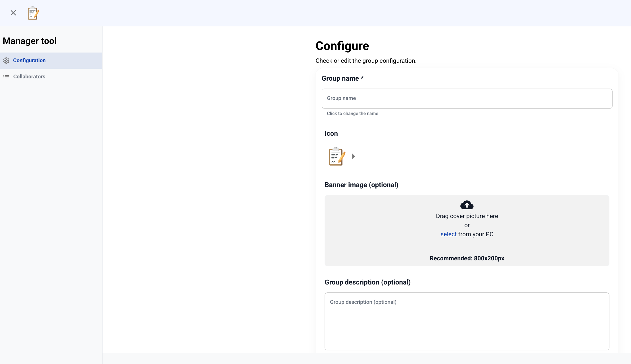
Task: Click the 'Configure' page heading
Action: [342, 46]
